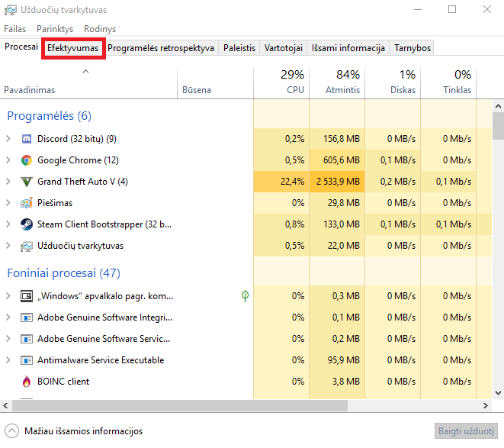The height and width of the screenshot is (448, 504).
Task: Click the Task Manager title bar icon
Action: pos(10,10)
